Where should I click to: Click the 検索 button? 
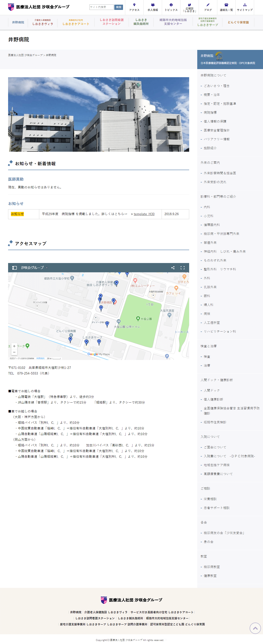pyautogui.click(x=119, y=7)
